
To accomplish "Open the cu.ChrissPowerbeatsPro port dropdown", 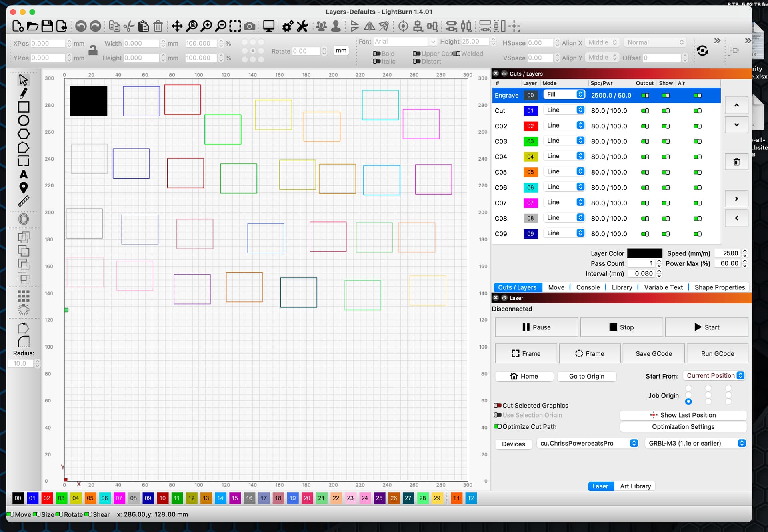I will (587, 443).
